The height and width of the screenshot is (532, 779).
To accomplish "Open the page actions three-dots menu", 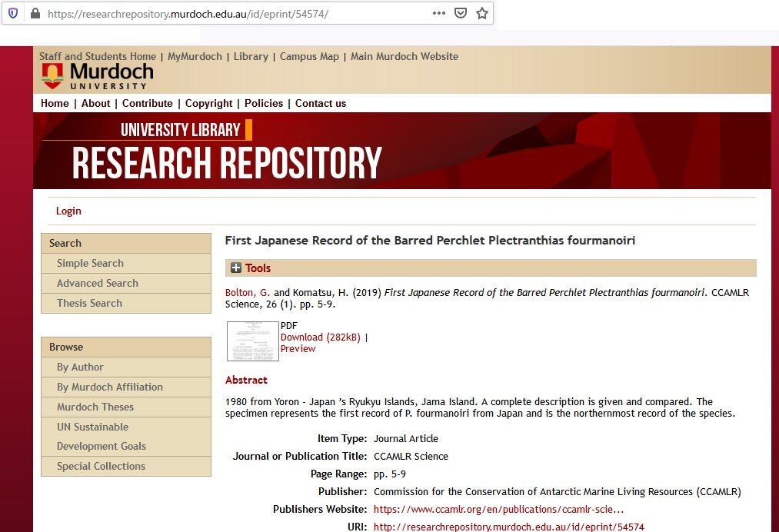I will coord(439,13).
